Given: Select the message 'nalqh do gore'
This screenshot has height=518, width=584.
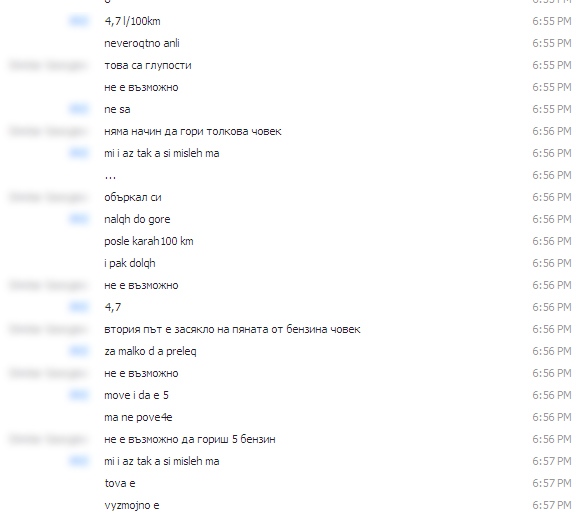Looking at the screenshot, I should 137,219.
